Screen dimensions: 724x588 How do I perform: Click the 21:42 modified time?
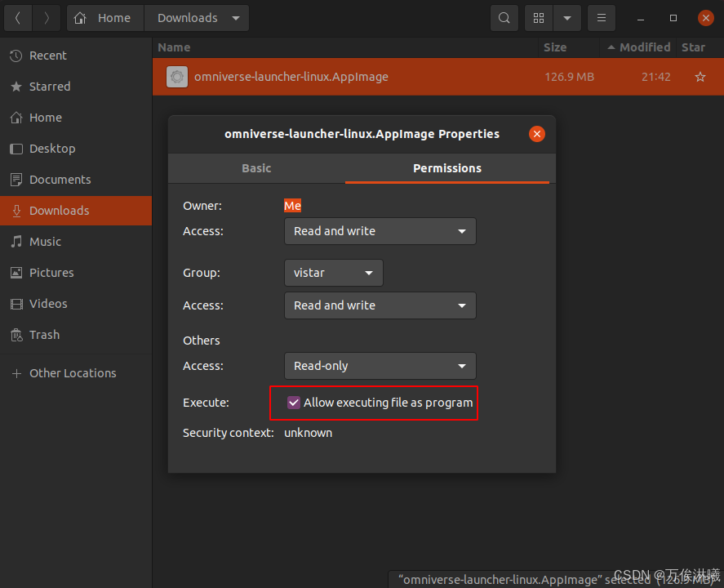(655, 77)
